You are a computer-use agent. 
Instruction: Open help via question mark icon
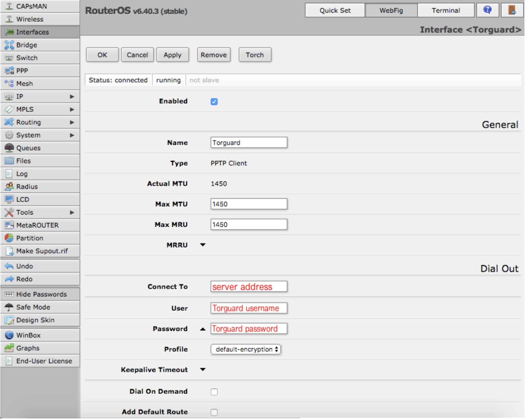pyautogui.click(x=488, y=10)
